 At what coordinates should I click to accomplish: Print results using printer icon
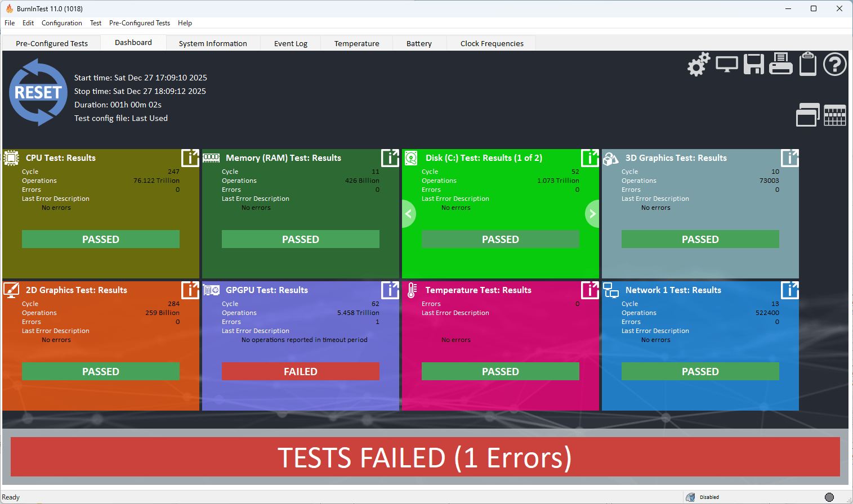tap(781, 64)
